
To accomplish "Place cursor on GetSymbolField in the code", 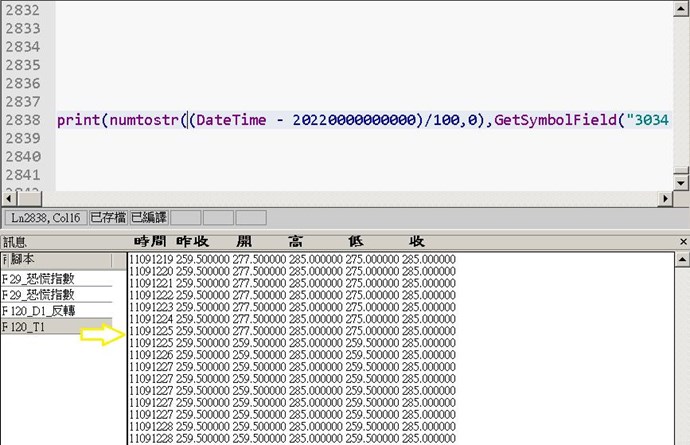I will click(x=555, y=120).
